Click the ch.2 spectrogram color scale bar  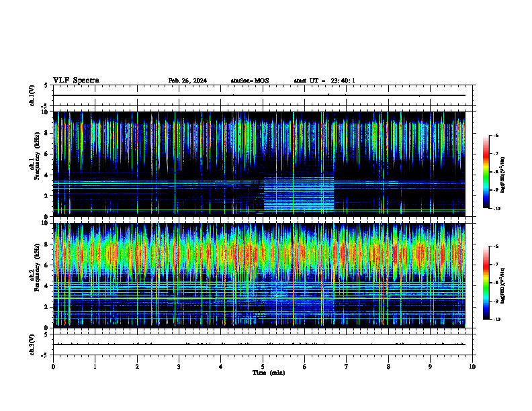pyautogui.click(x=486, y=283)
